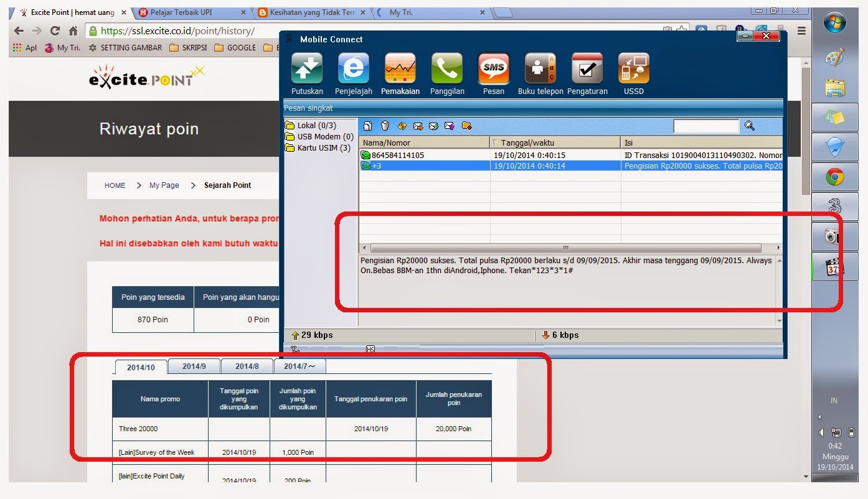Click the Three 20000 promo row
868x499 pixels.
click(x=302, y=429)
